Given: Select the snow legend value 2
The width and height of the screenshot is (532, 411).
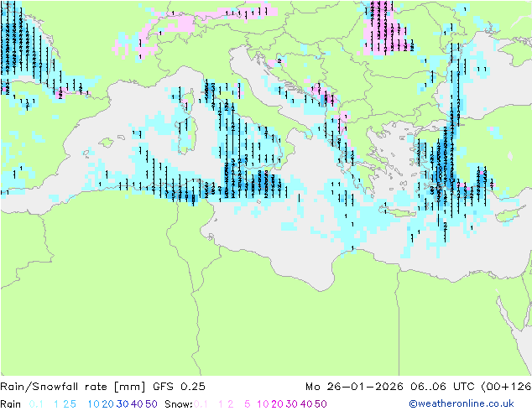Looking at the screenshot, I should pos(231,404).
